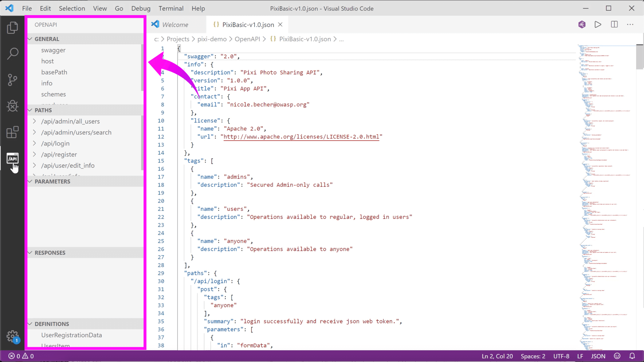Image resolution: width=644 pixels, height=362 pixels.
Task: Open the View menu
Action: (100, 8)
